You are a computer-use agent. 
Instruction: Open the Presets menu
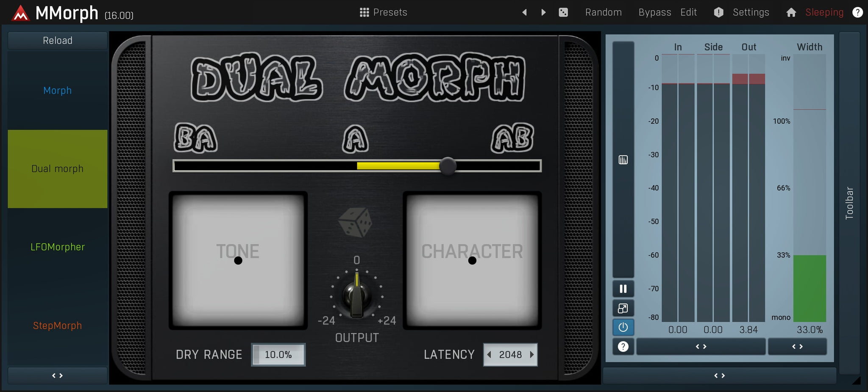[382, 12]
